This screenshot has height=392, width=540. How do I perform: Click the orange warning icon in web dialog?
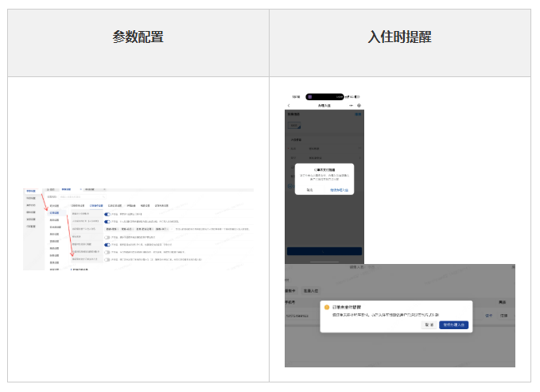click(x=327, y=307)
